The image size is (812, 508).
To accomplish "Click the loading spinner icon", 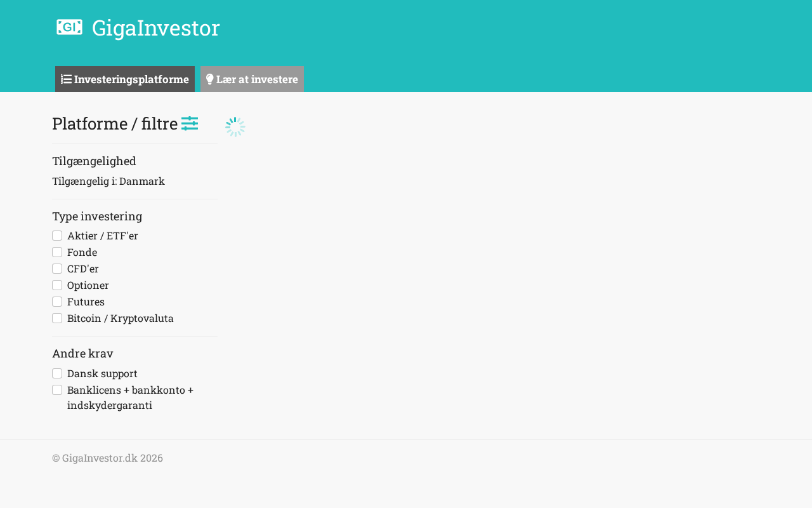I will tap(235, 127).
